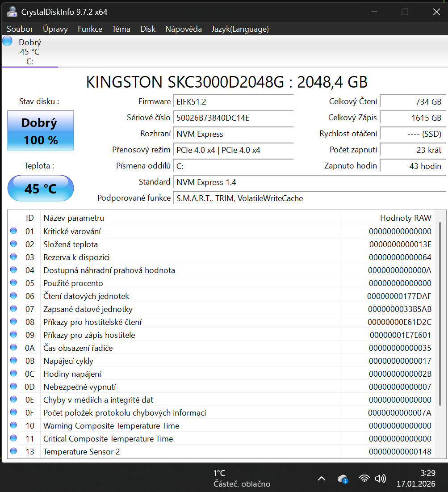
Task: Show hidden tray icons with chevron arrow
Action: click(322, 479)
